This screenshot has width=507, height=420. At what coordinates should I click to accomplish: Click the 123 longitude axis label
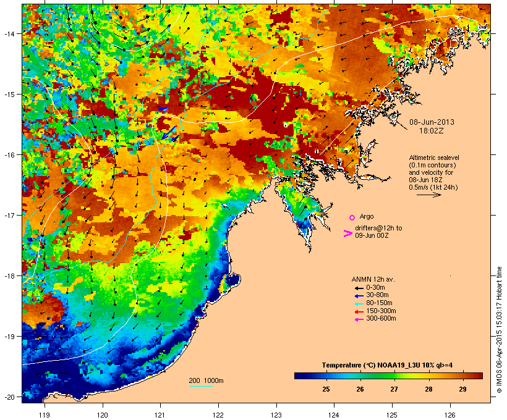[276, 415]
